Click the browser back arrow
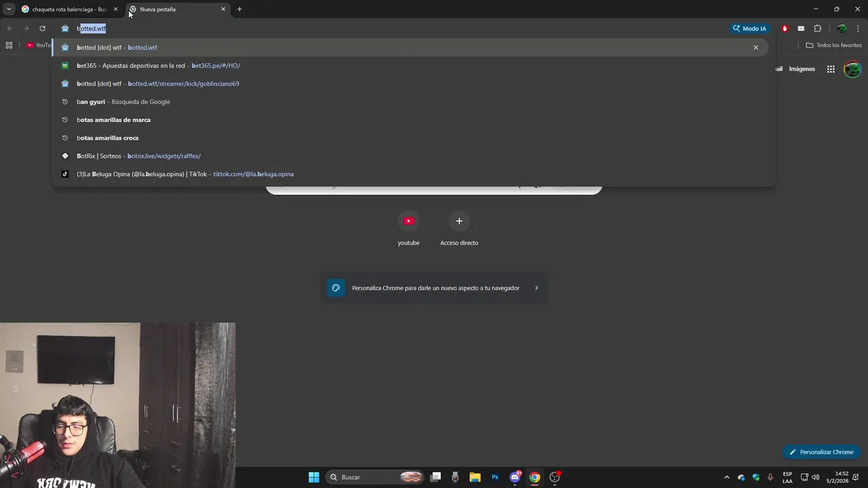 pos(9,28)
